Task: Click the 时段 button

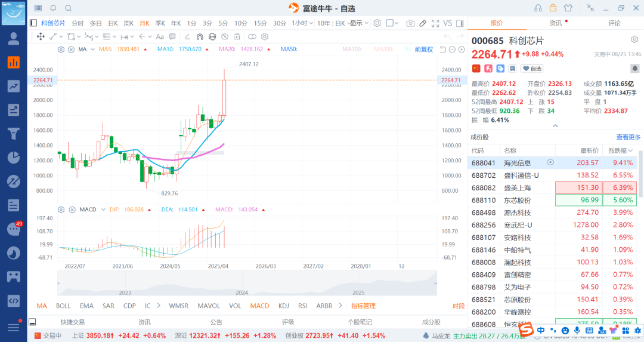Action: [459, 306]
